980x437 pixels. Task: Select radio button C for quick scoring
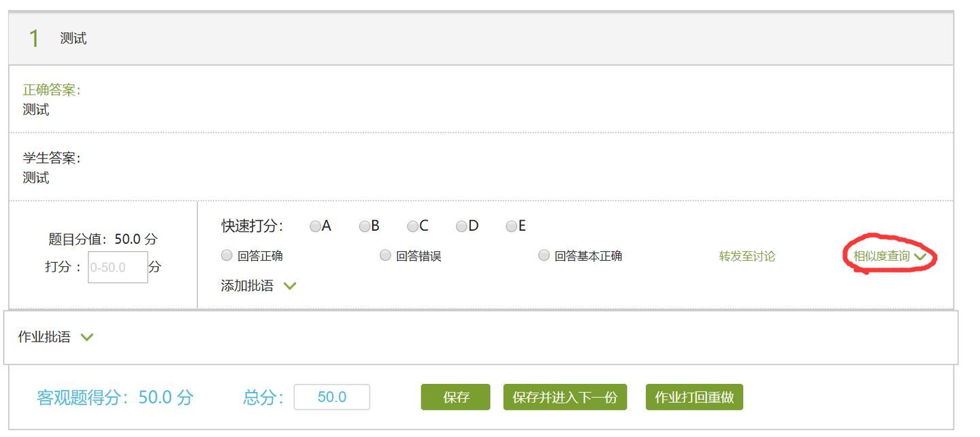(x=412, y=225)
